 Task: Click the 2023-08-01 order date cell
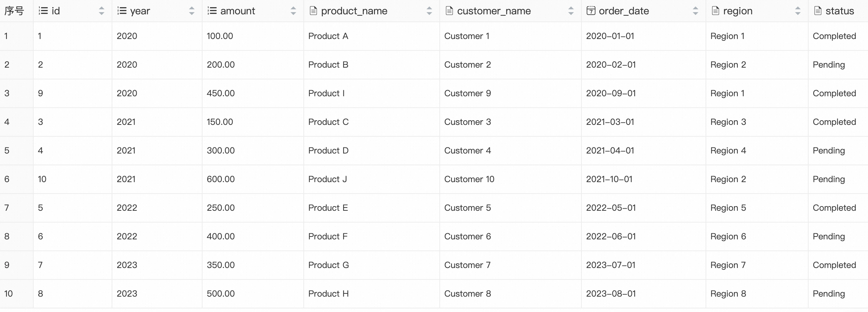tap(611, 293)
